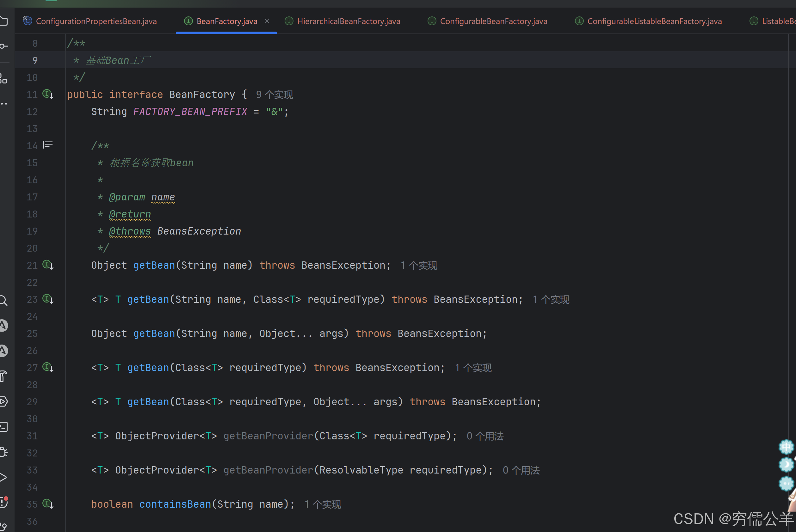Open the Services tool window icon

coord(3,401)
